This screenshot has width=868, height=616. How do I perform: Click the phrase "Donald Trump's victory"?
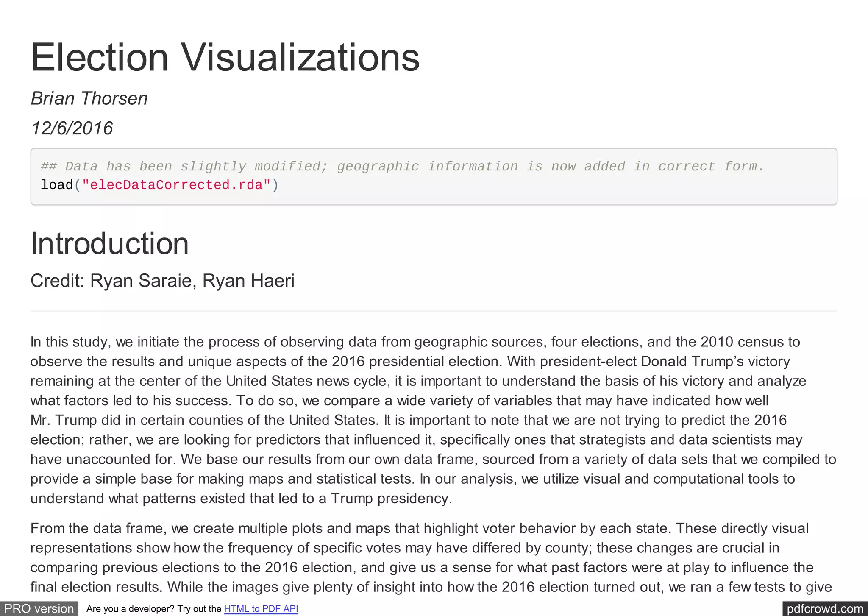pos(715,361)
